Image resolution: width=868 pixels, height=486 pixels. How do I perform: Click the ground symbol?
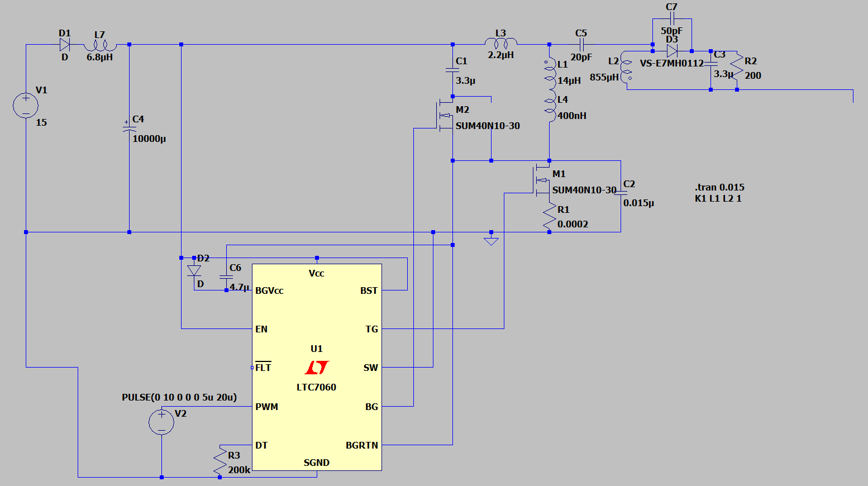491,241
